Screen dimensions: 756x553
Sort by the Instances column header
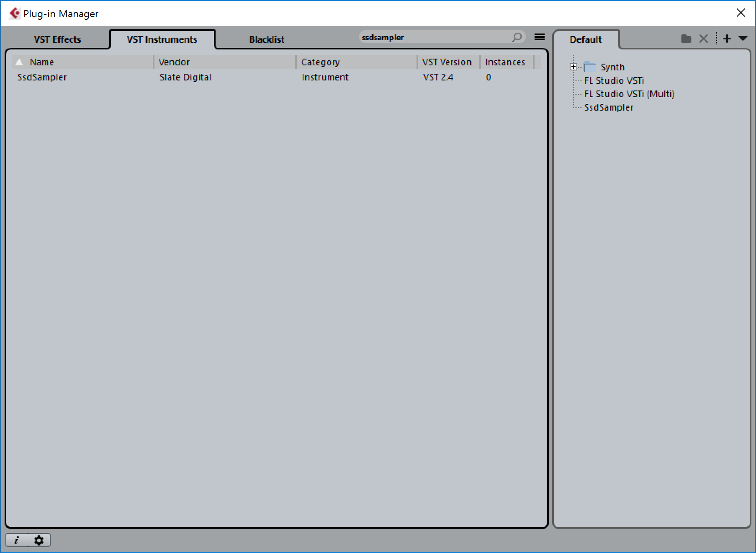pos(507,62)
